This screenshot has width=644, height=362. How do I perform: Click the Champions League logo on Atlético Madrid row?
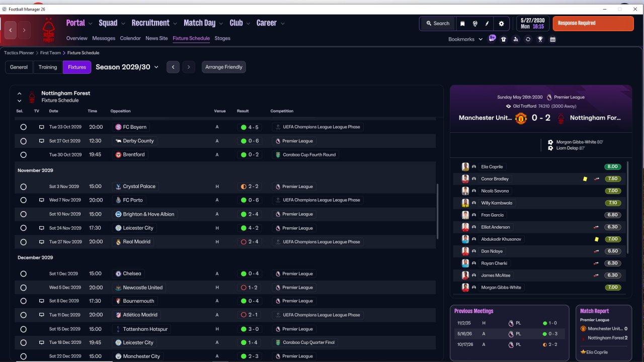coord(278,315)
